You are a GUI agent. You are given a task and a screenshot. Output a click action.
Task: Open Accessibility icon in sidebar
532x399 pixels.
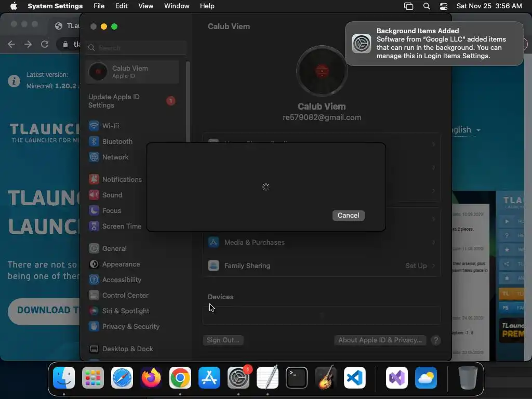tap(94, 280)
